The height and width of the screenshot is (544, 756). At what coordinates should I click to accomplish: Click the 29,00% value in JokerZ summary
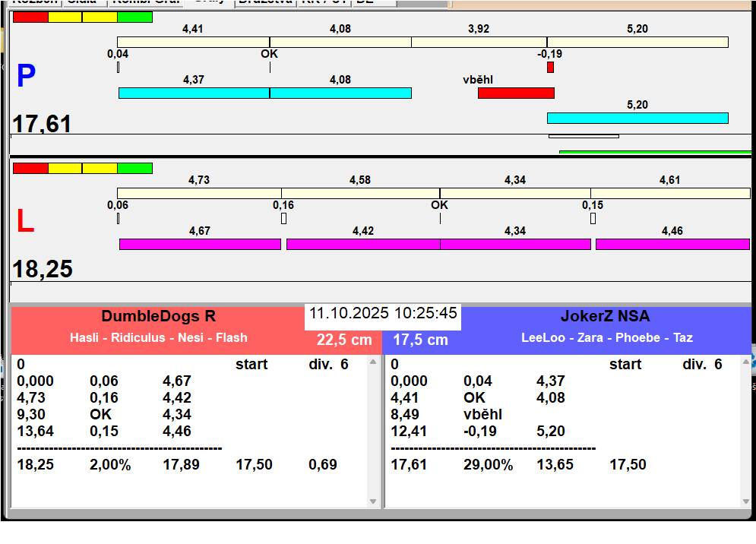click(x=488, y=465)
